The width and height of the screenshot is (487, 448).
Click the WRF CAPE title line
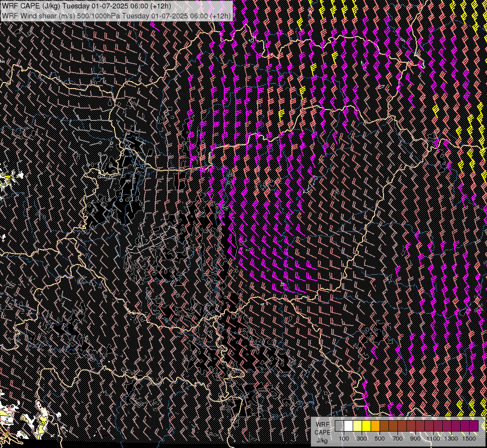coord(87,6)
